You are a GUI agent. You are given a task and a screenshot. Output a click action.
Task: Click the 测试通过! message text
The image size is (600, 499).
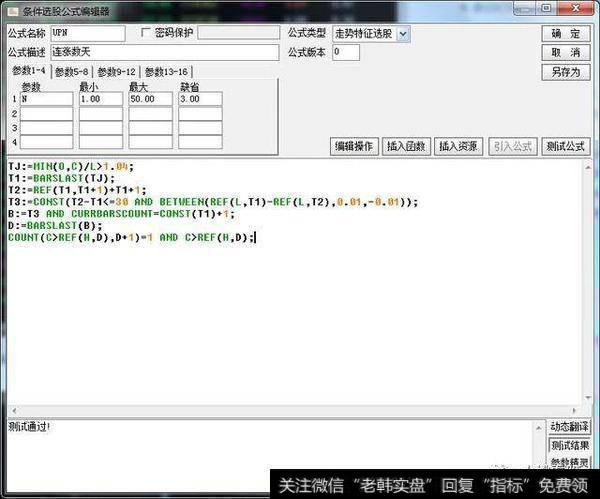pos(29,426)
